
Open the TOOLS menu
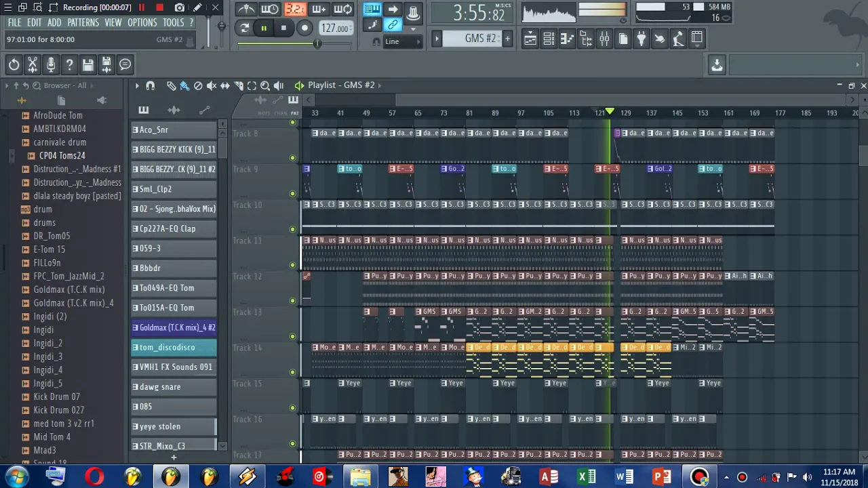(x=173, y=22)
